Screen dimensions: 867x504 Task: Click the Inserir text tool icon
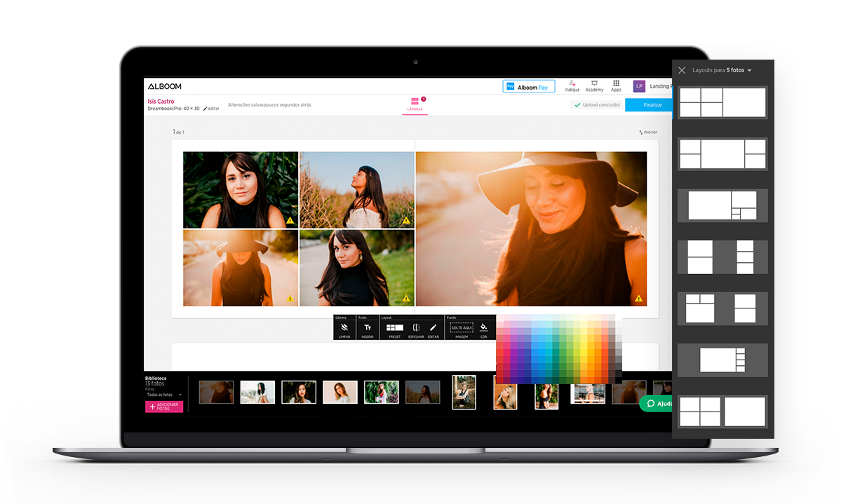367,328
